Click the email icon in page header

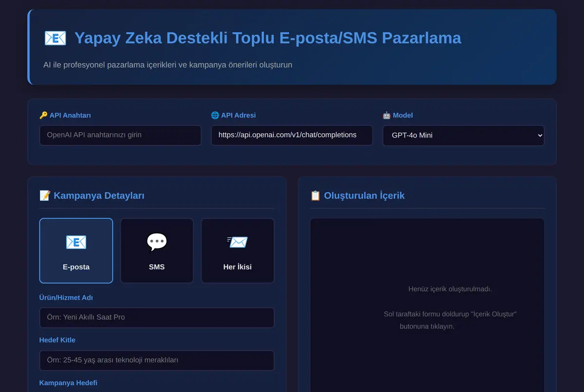pyautogui.click(x=55, y=38)
